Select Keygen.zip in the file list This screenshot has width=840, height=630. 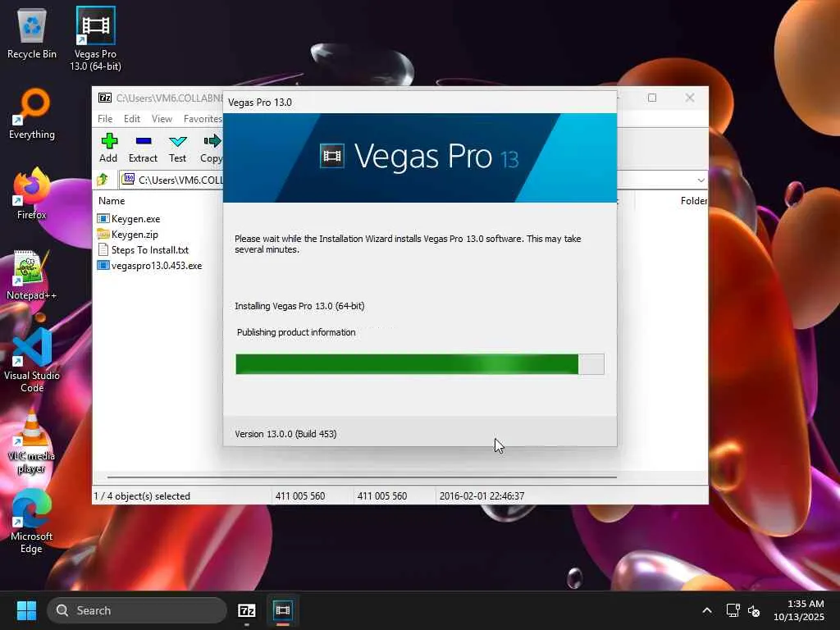[127, 234]
